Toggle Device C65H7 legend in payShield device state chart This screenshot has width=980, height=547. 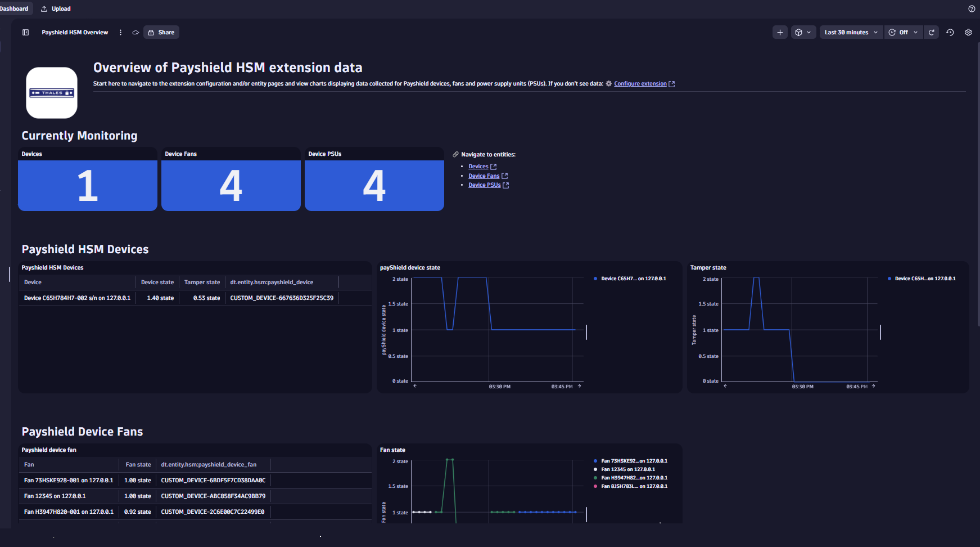[630, 279]
